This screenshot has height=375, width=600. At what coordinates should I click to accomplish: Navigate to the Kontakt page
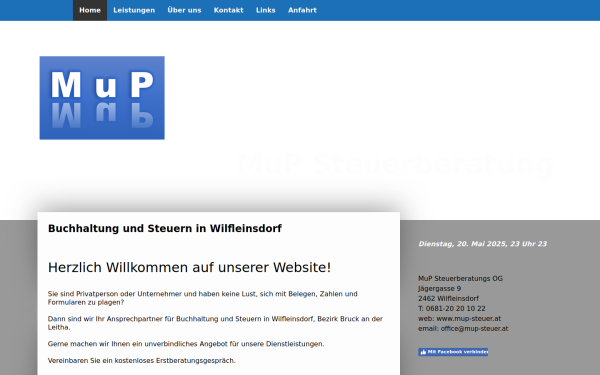point(228,10)
